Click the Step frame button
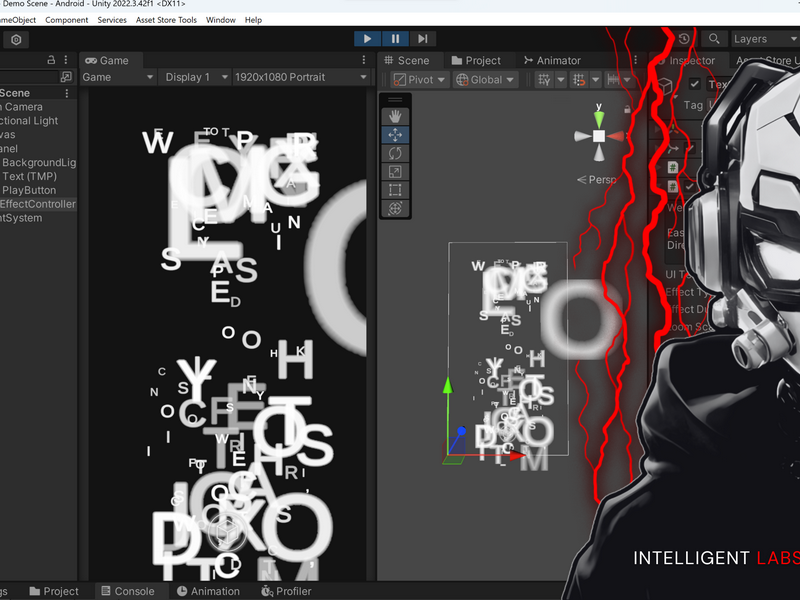The height and width of the screenshot is (600, 800). pyautogui.click(x=423, y=39)
